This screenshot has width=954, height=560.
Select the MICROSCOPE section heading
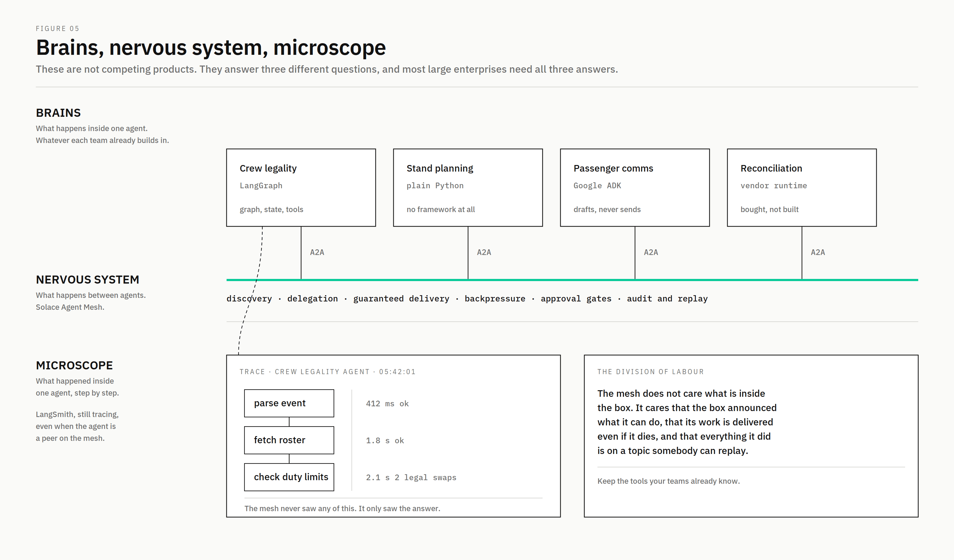(74, 365)
